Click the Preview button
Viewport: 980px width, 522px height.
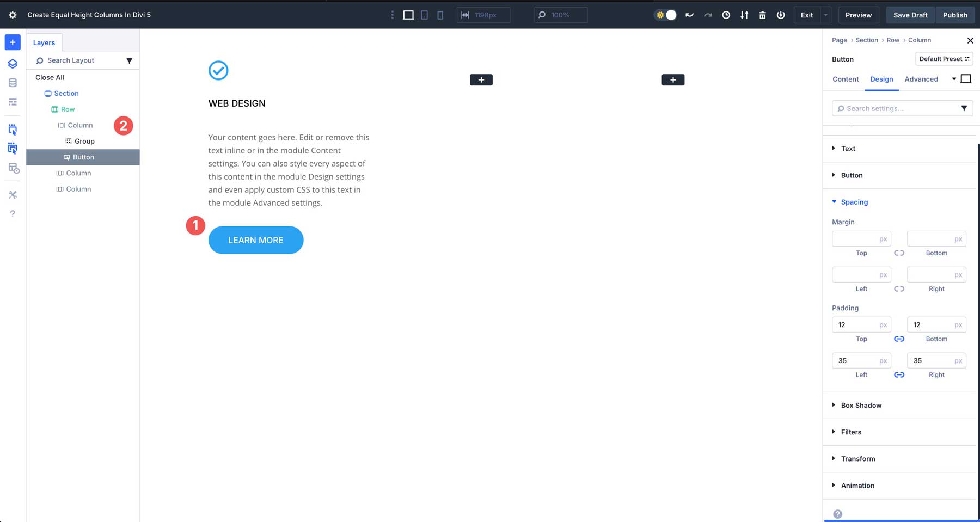pyautogui.click(x=859, y=15)
